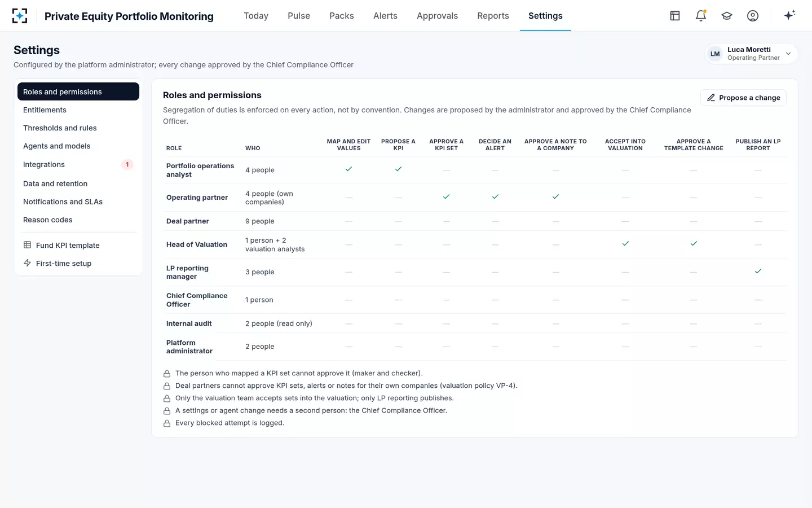Image resolution: width=812 pixels, height=508 pixels.
Task: Launch the AI sparkle assistant icon
Action: 789,15
